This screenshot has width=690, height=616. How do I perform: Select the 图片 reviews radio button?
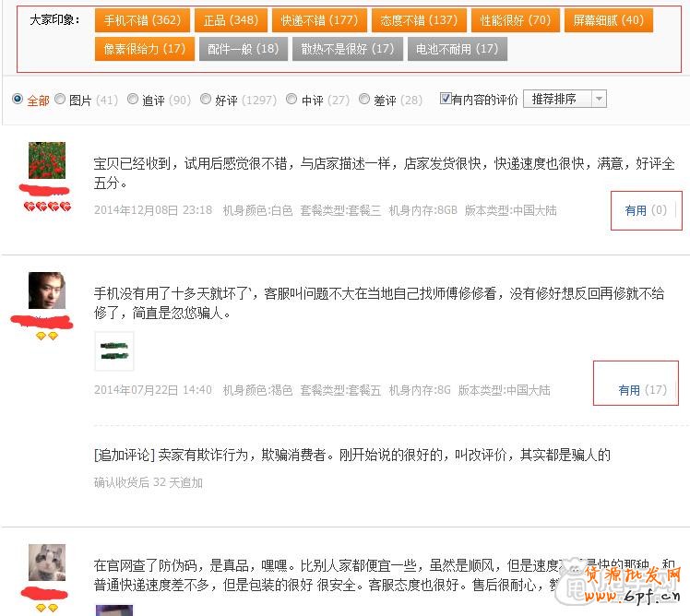60,100
